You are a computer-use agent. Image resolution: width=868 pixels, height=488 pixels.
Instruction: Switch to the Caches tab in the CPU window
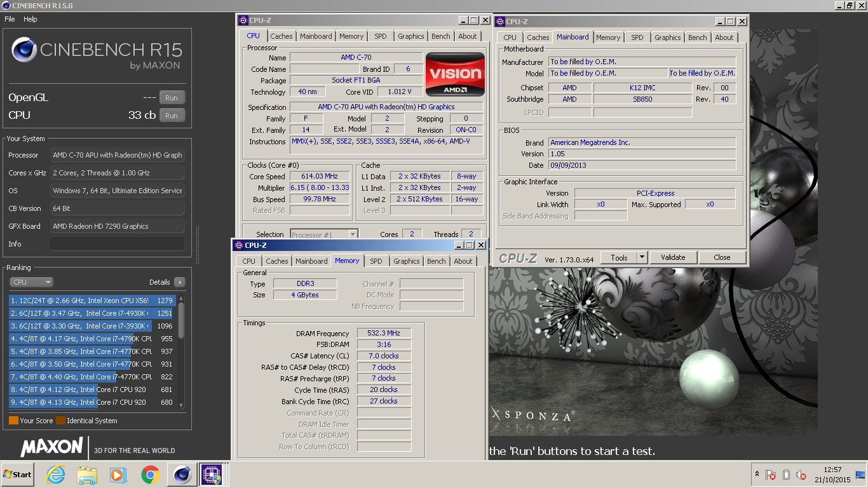(x=281, y=36)
